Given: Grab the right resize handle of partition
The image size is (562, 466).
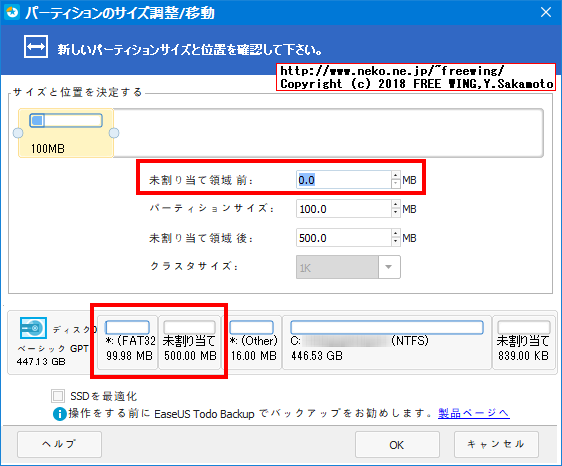Looking at the screenshot, I should (114, 133).
